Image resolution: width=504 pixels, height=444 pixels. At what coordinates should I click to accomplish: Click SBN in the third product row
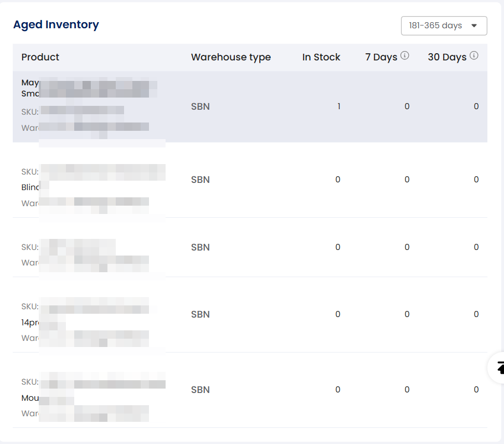click(x=200, y=247)
